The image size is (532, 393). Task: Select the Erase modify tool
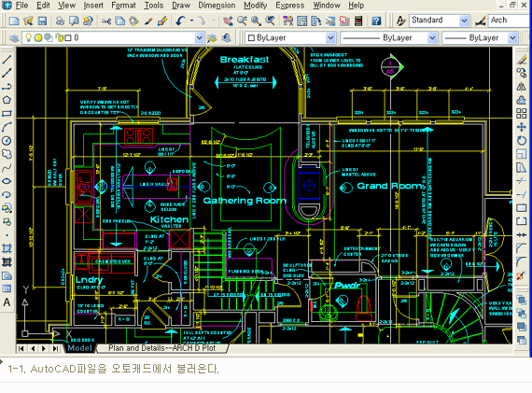point(522,60)
